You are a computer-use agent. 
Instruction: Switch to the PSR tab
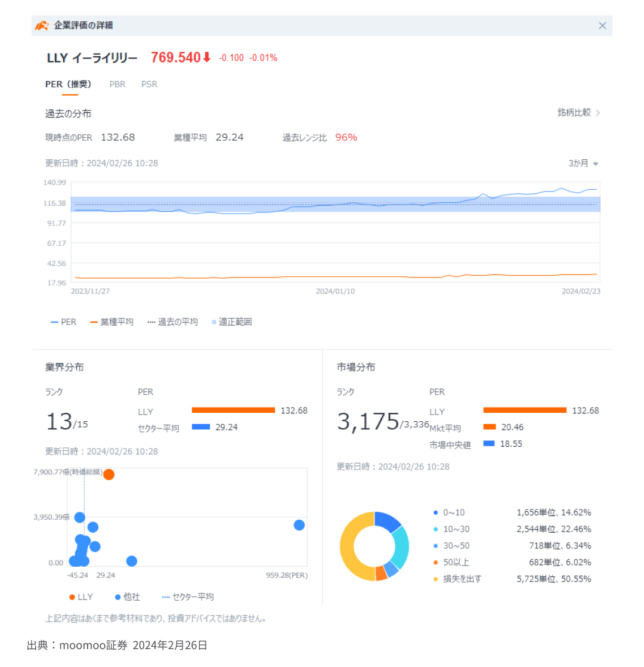pyautogui.click(x=149, y=84)
